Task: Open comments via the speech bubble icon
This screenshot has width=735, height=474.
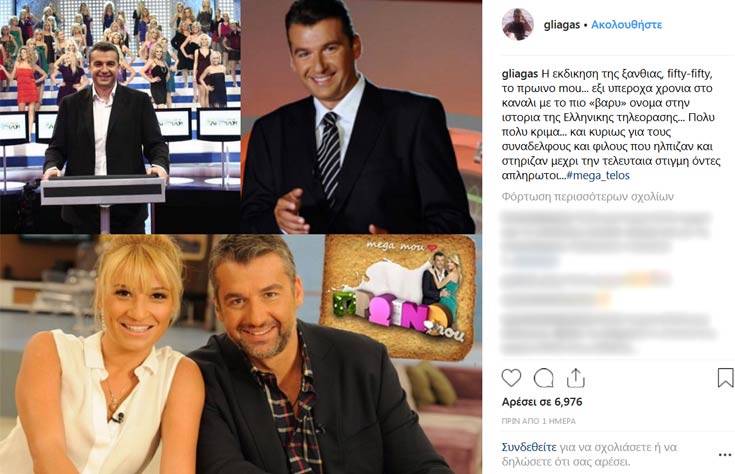Action: (543, 378)
